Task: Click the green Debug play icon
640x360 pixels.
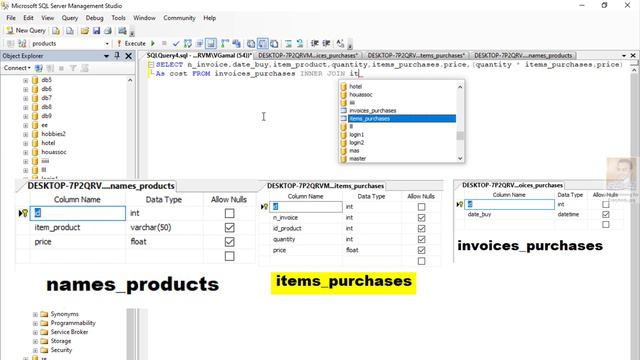Action: [x=153, y=43]
